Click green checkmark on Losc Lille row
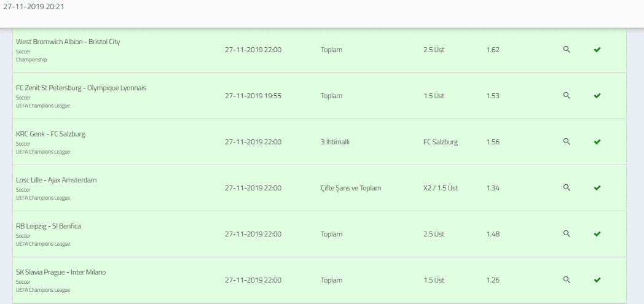 click(597, 188)
